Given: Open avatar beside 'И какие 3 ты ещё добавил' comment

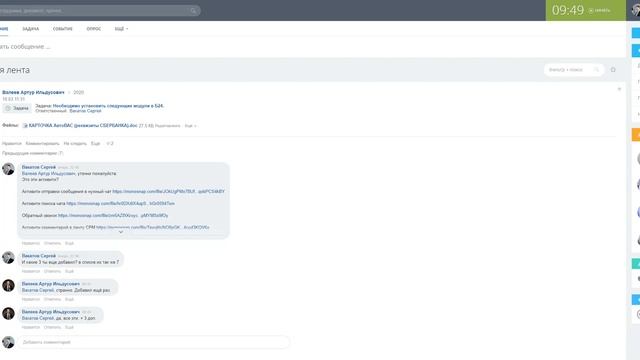Looking at the screenshot, I should 8,258.
